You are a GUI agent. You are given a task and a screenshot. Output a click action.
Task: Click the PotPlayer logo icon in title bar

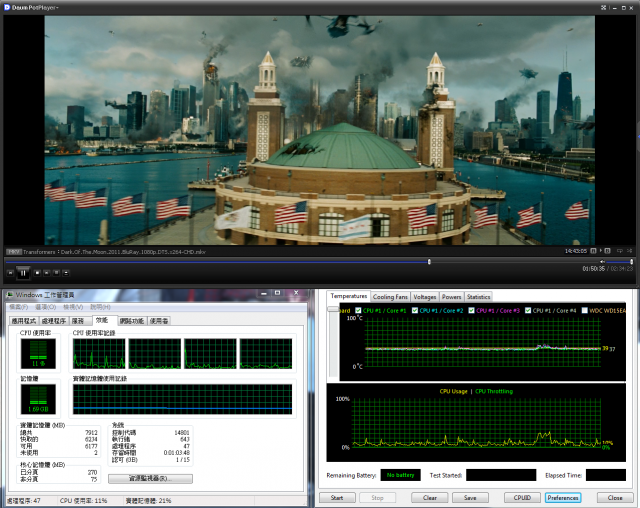tap(7, 7)
